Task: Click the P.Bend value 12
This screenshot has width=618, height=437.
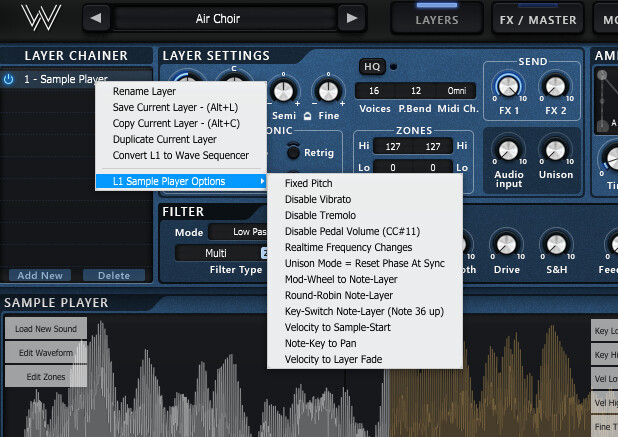Action: (416, 91)
